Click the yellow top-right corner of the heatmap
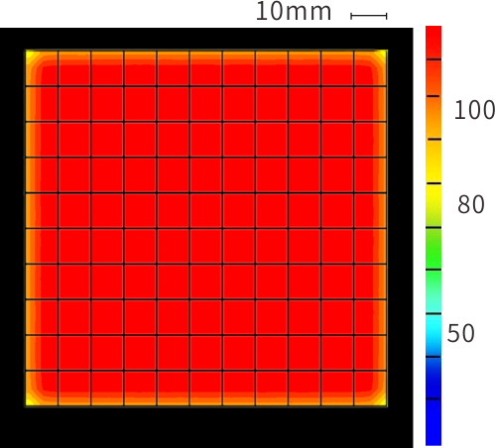This screenshot has width=495, height=448. pyautogui.click(x=383, y=55)
